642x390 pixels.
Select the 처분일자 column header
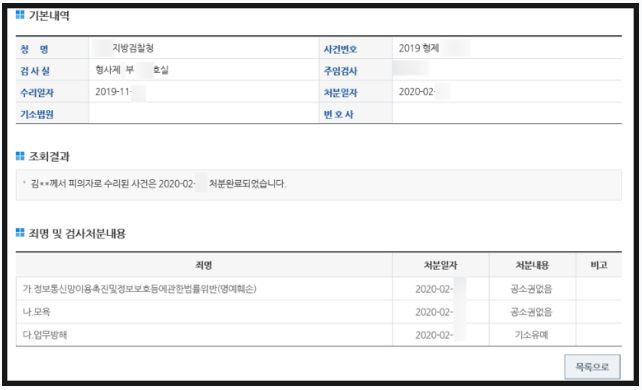coord(441,265)
